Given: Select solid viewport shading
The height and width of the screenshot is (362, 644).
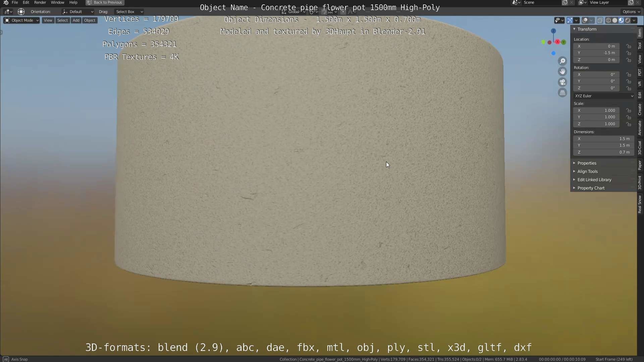Looking at the screenshot, I should pos(615,20).
